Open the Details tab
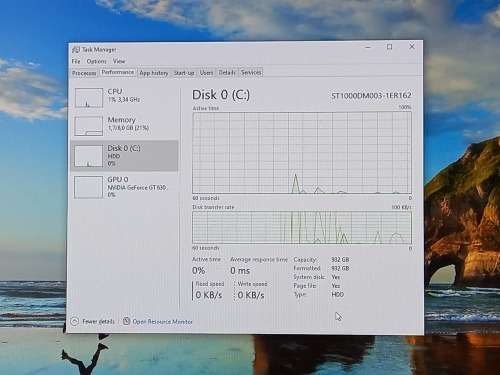 (x=227, y=72)
